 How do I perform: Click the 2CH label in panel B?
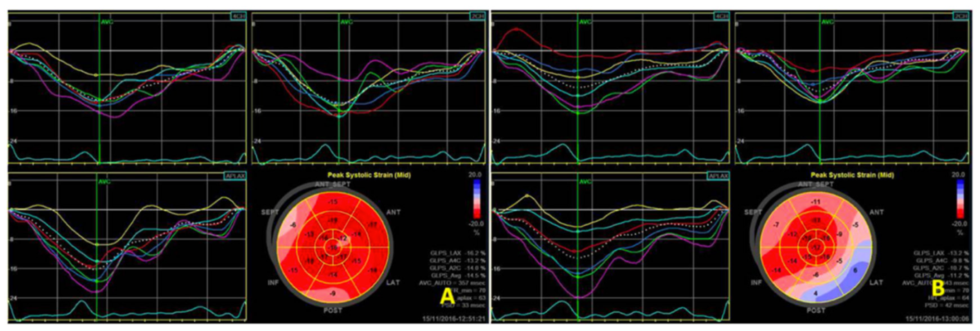pos(962,16)
